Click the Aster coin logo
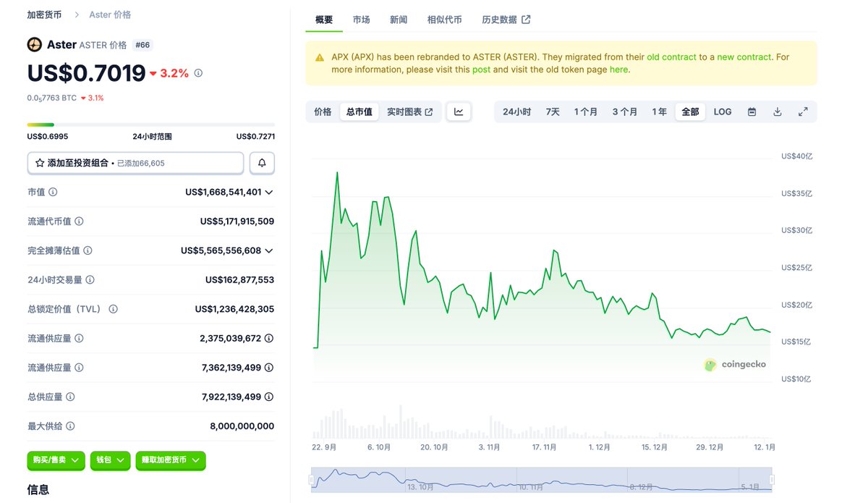This screenshot has height=503, width=868. [x=34, y=44]
